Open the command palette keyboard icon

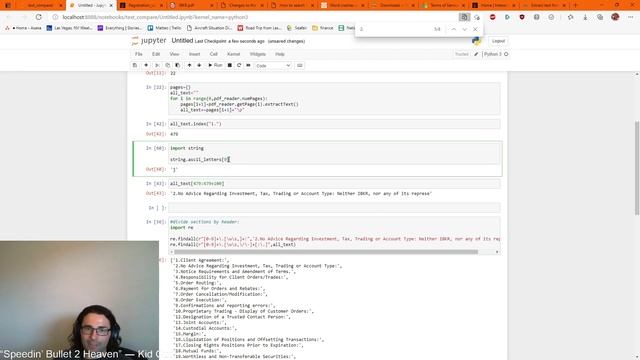tap(300, 65)
